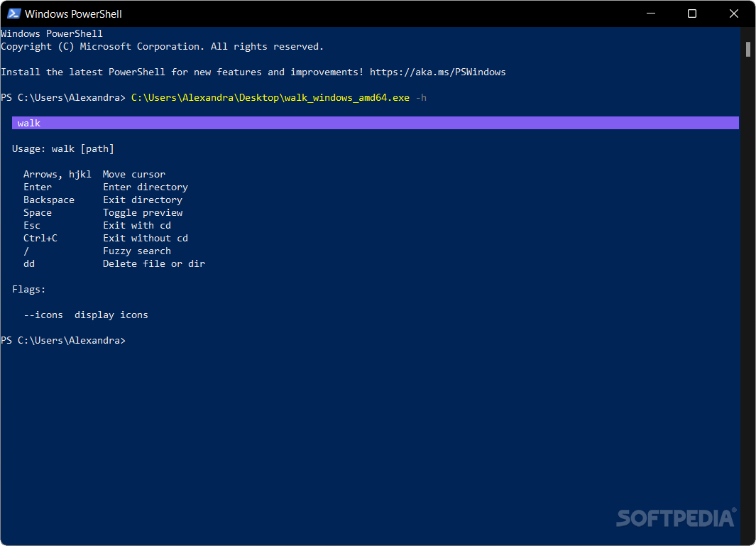Click 'display icons' description
The height and width of the screenshot is (546, 756).
(x=111, y=315)
